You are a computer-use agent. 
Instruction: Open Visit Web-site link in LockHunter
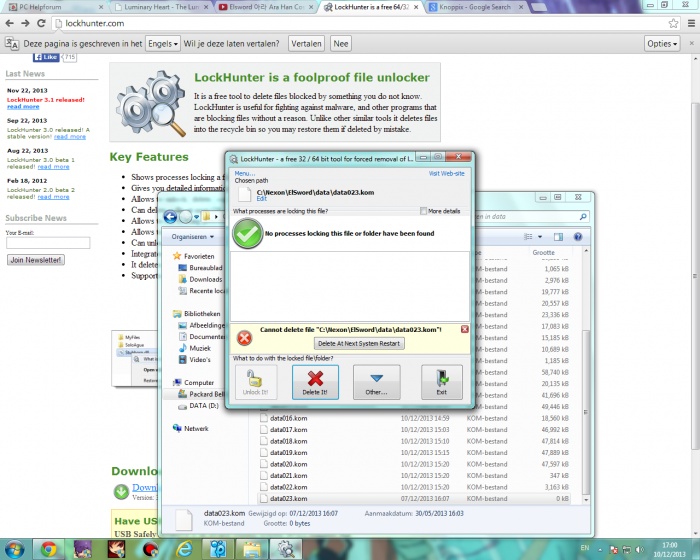446,173
